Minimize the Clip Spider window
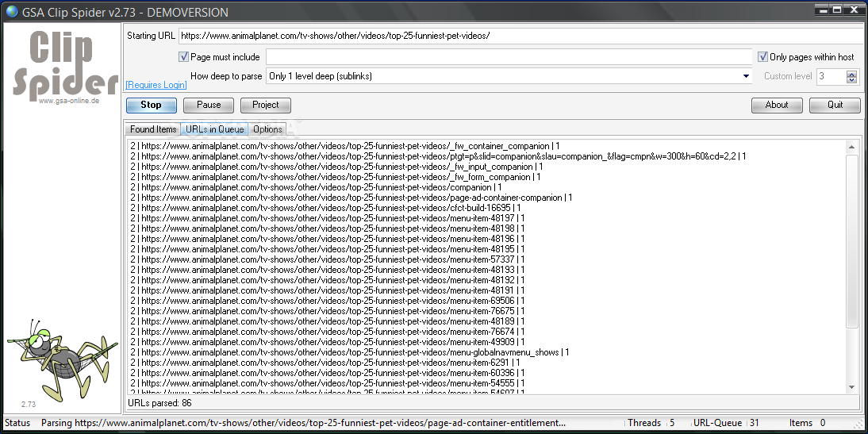This screenshot has height=434, width=868. 823,10
